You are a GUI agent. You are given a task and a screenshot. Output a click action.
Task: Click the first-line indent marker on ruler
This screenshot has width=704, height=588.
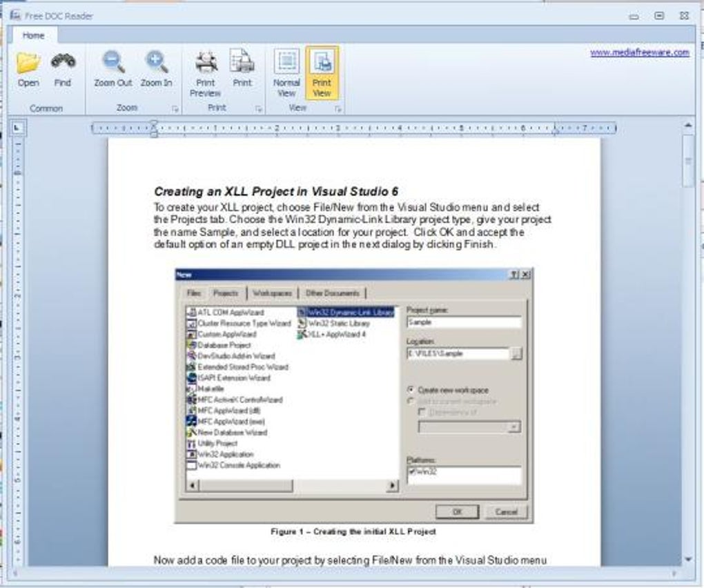point(153,124)
